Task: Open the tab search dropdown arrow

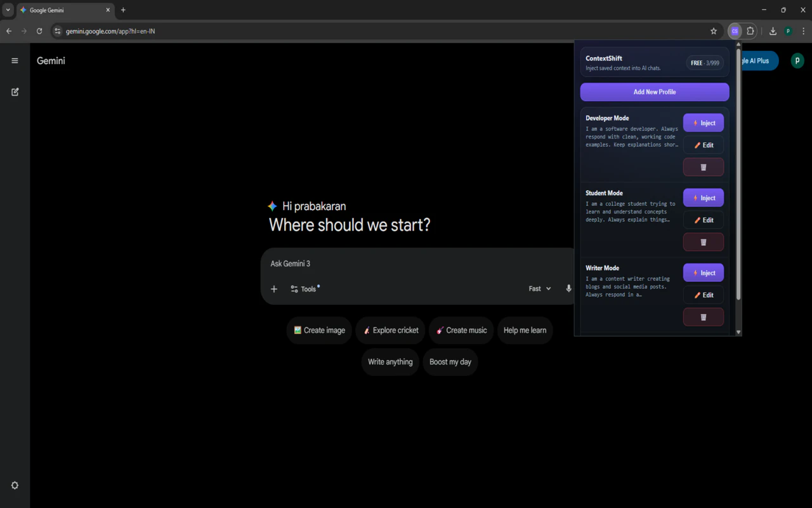Action: [x=8, y=10]
